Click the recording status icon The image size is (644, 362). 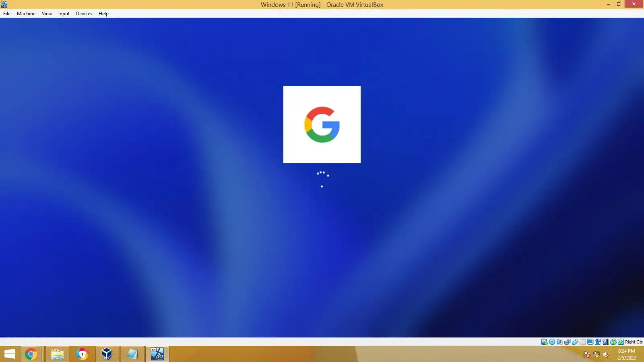(598, 342)
